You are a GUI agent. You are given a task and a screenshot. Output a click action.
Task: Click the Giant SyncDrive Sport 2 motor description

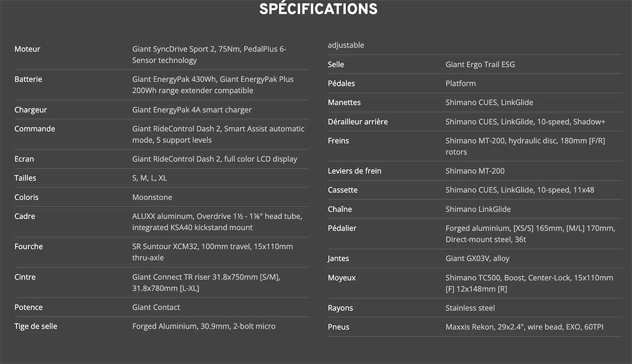coord(209,54)
